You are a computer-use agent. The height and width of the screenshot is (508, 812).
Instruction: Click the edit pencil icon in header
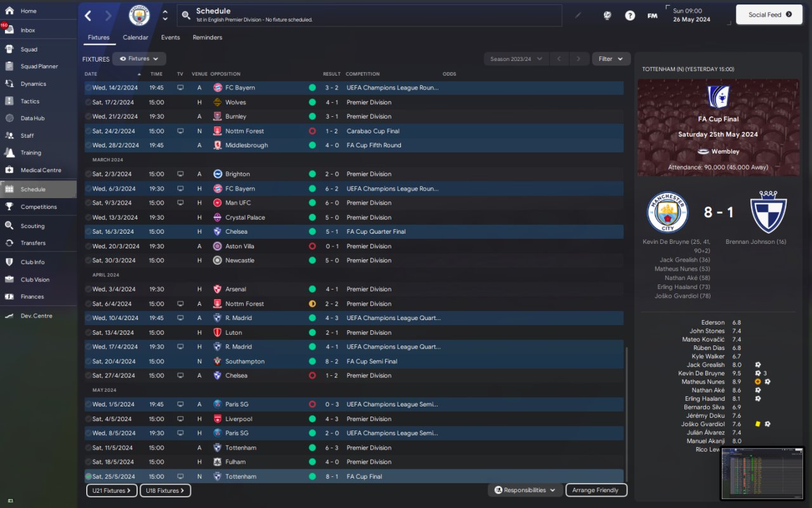[x=577, y=15]
